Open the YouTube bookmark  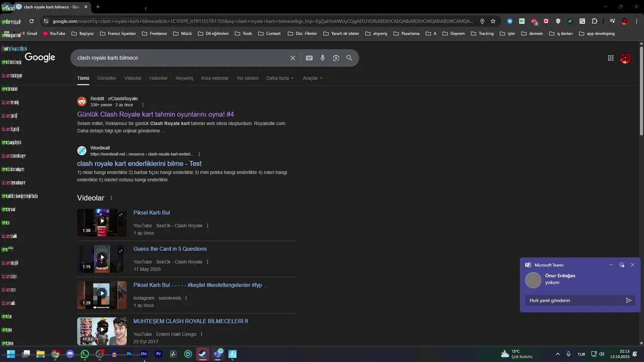(54, 34)
